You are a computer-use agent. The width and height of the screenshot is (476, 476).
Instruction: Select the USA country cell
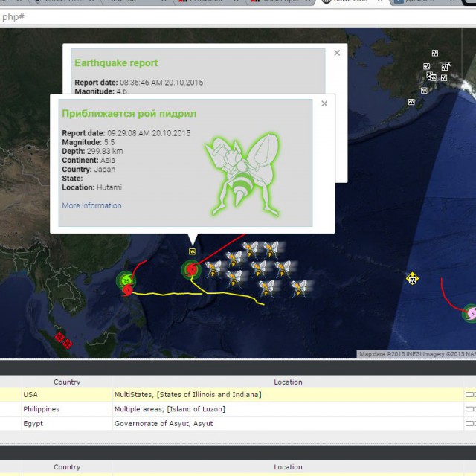coord(67,395)
